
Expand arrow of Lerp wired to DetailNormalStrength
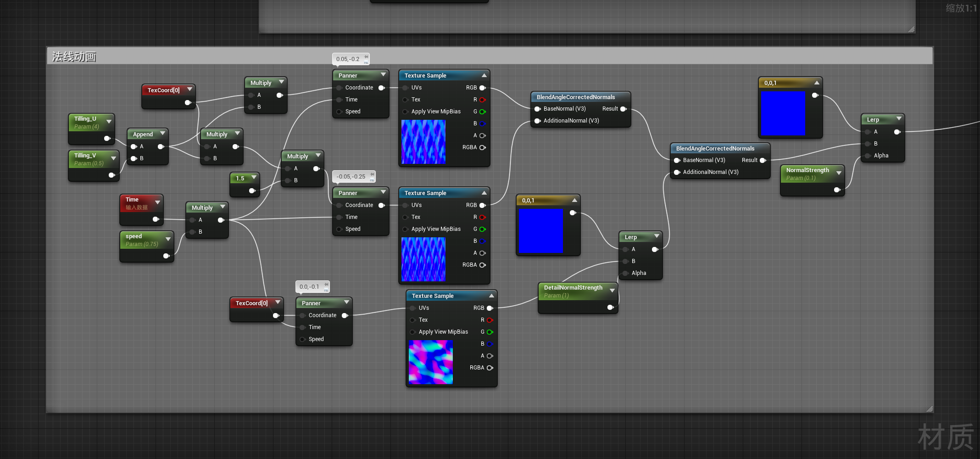(657, 236)
